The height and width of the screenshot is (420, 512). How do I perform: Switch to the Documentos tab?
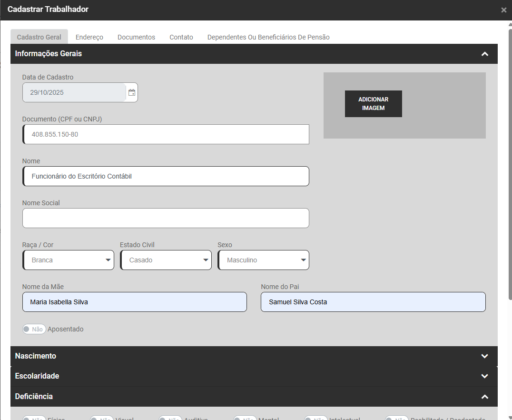(x=136, y=37)
